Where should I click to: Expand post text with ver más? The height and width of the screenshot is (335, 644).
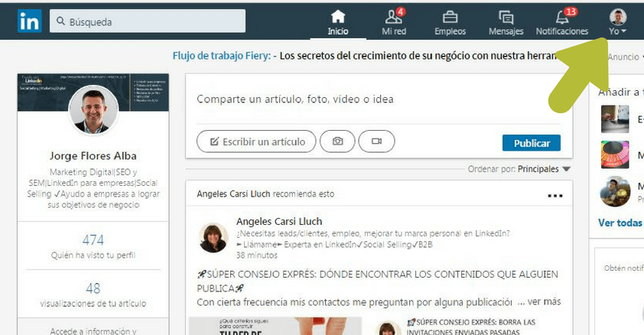point(544,301)
